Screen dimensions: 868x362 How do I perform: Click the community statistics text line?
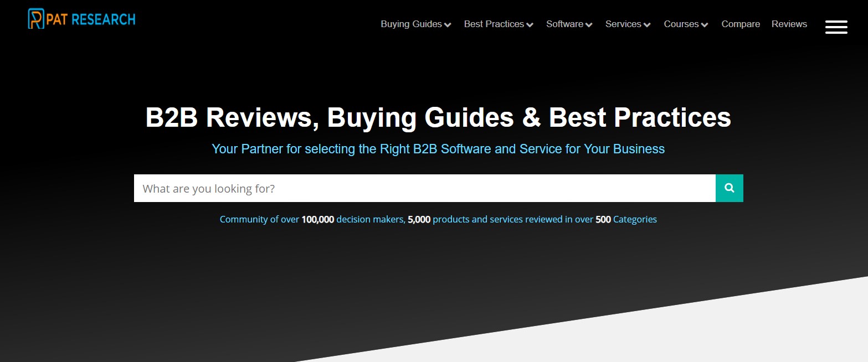point(438,219)
